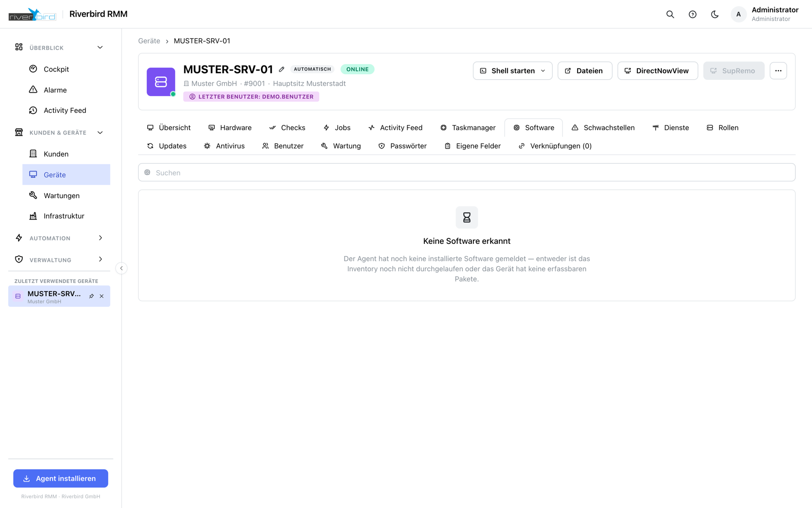This screenshot has width=812, height=508.
Task: Open the Jobs tab
Action: 337,128
